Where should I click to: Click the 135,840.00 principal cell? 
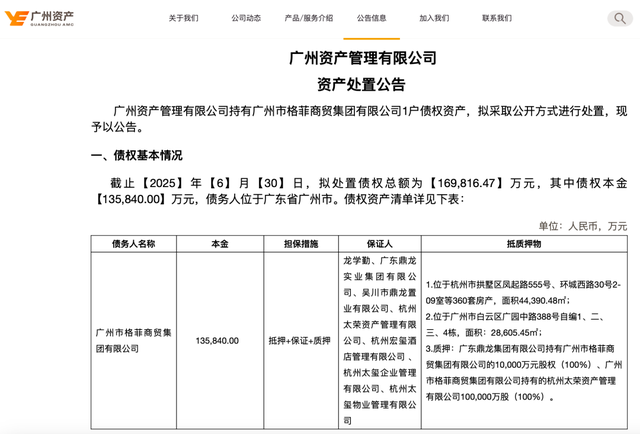point(220,341)
